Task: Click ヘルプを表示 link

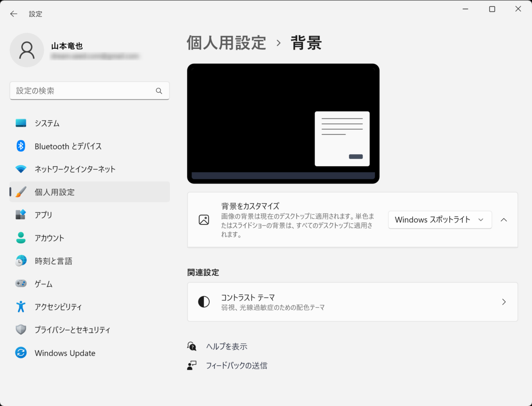Action: [x=227, y=347]
